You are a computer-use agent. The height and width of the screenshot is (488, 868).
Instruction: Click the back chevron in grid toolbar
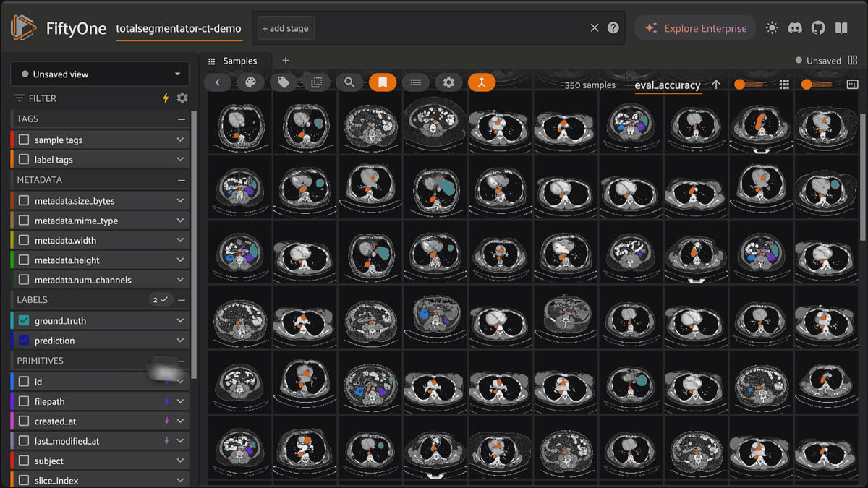[x=217, y=82]
